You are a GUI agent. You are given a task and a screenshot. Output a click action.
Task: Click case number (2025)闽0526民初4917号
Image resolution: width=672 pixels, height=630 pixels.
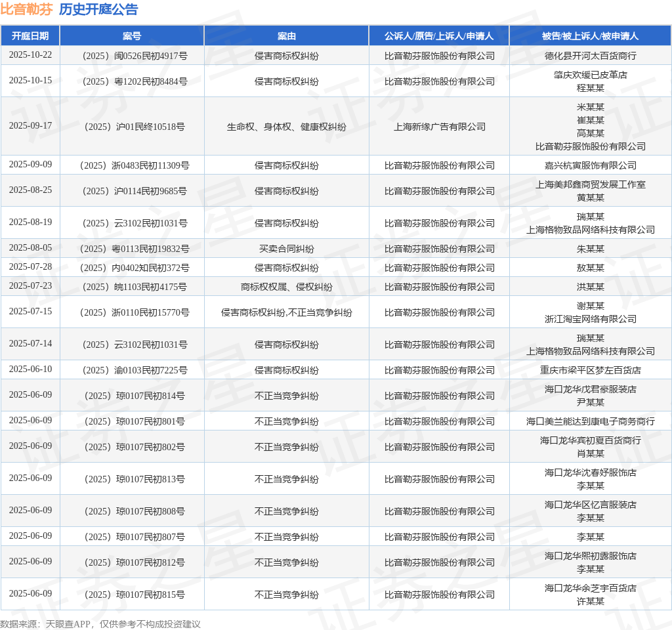coord(135,56)
